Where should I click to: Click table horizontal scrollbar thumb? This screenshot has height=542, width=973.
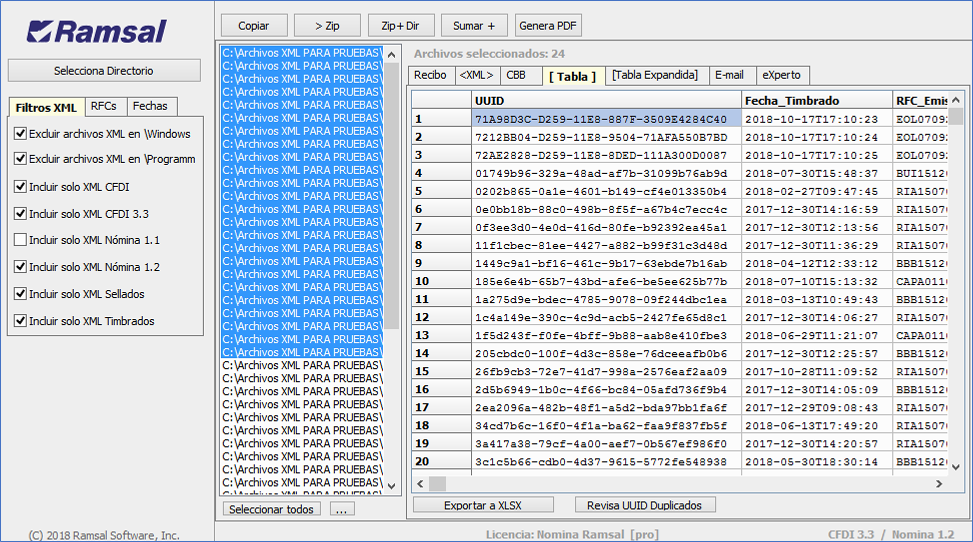pyautogui.click(x=437, y=484)
